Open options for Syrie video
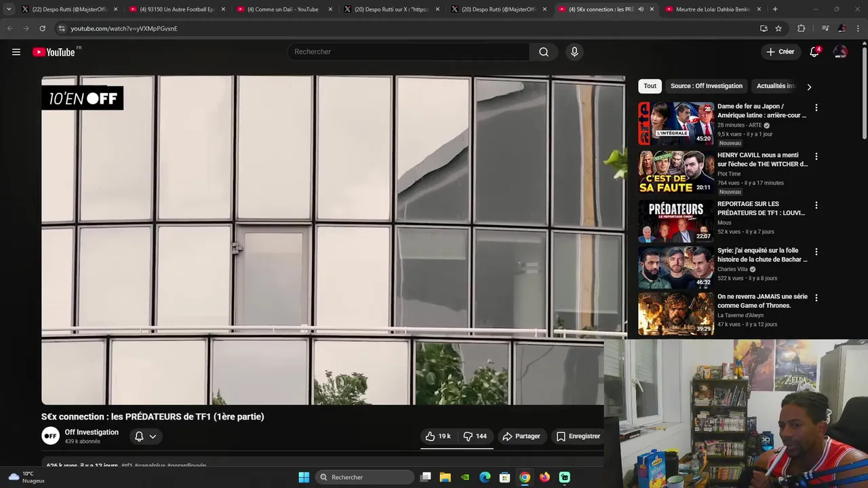 (816, 251)
